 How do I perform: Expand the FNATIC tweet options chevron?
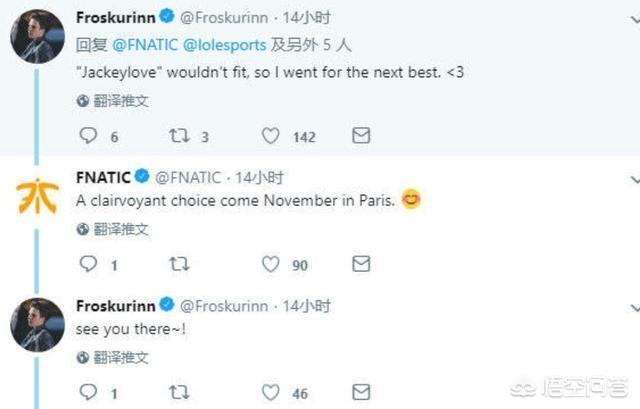coord(634,178)
